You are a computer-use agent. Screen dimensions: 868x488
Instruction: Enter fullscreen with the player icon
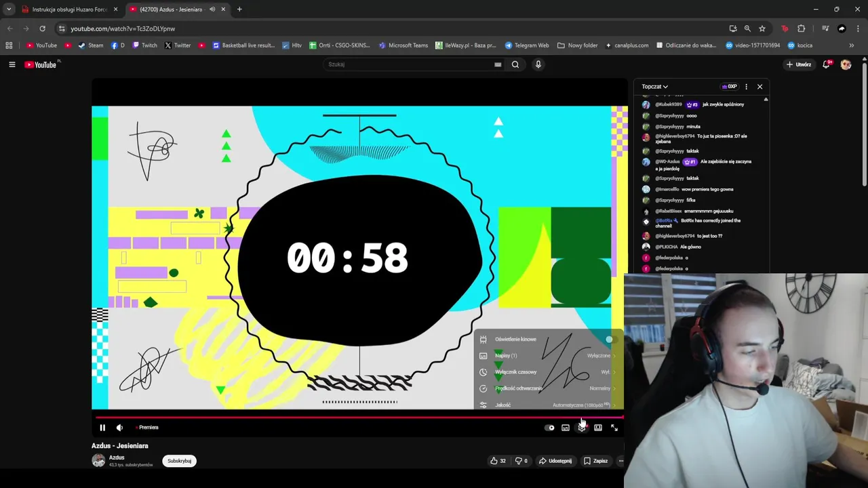614,428
